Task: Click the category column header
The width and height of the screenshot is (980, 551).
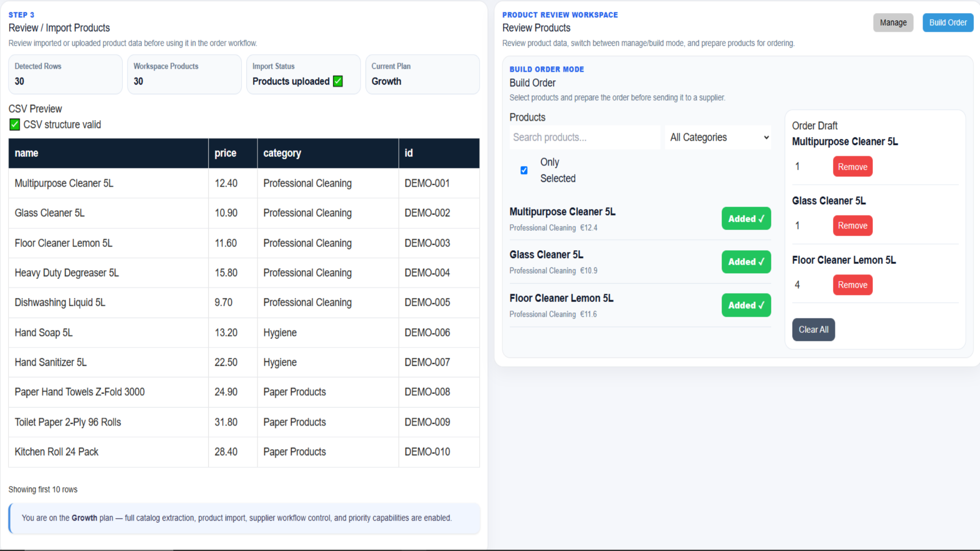Action: (328, 153)
